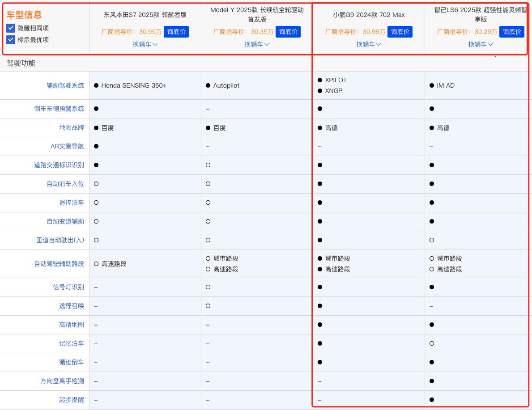The image size is (532, 410).
Task: Click 小鹏G9 循迹倒车 filled dot
Action: (320, 362)
